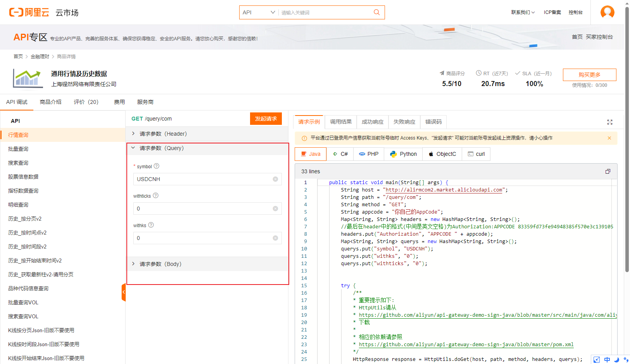Open the 费用 tab
This screenshot has height=364, width=630.
(x=119, y=102)
